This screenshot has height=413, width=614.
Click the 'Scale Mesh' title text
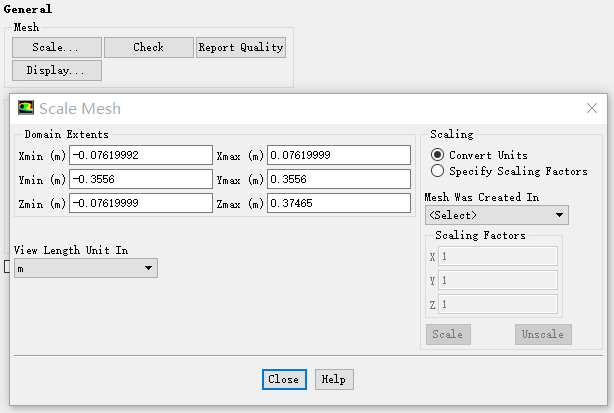(80, 108)
